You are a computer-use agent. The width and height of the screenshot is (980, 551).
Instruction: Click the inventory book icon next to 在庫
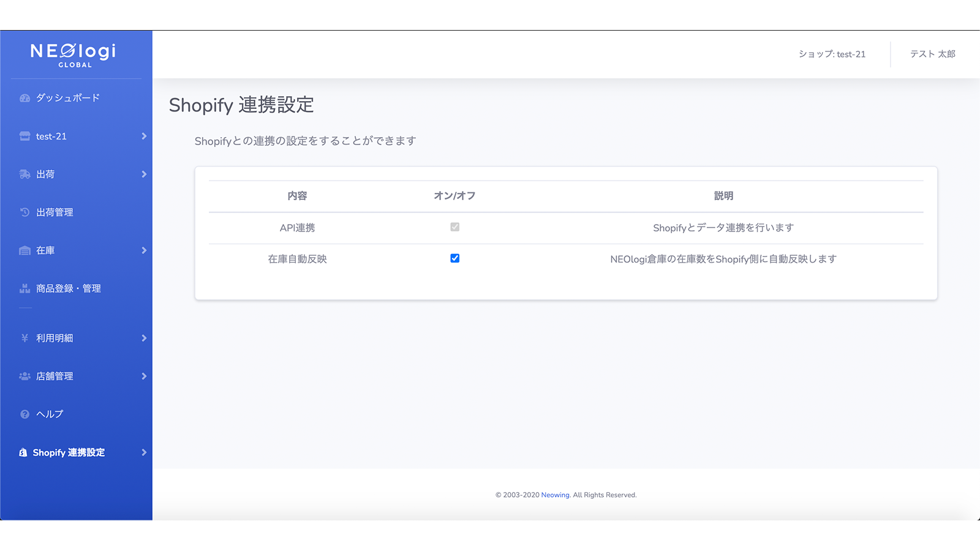[x=24, y=250]
